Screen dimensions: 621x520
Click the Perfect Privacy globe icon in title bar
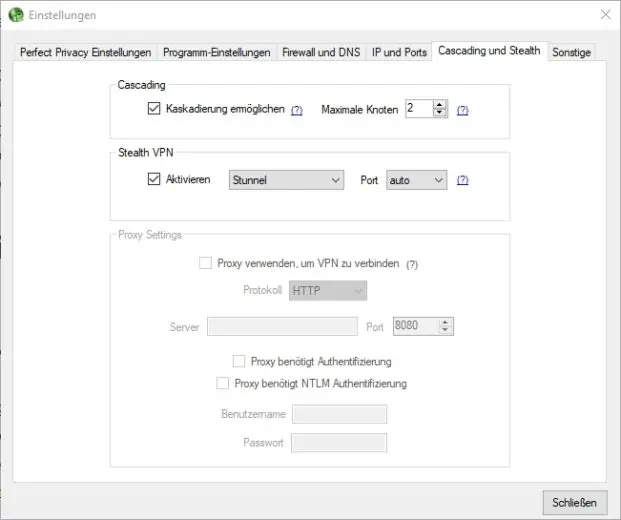[x=16, y=15]
